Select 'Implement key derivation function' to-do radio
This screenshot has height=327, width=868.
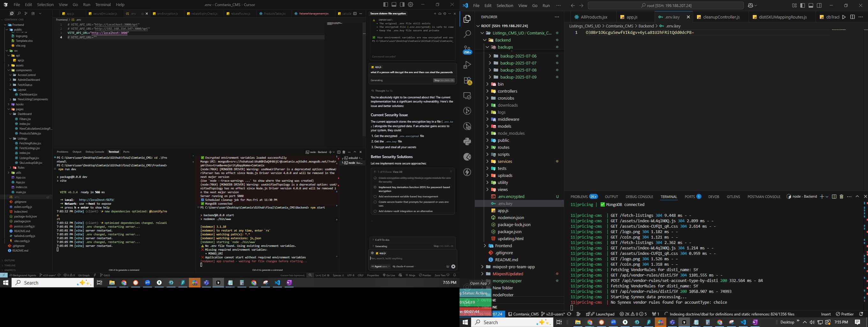coord(375,187)
